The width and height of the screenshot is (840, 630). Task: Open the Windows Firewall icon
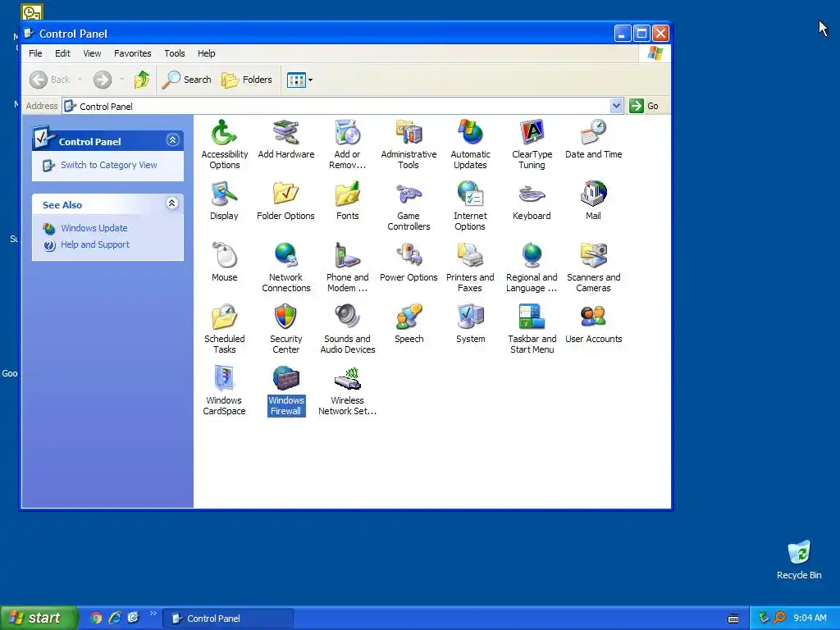pyautogui.click(x=285, y=379)
